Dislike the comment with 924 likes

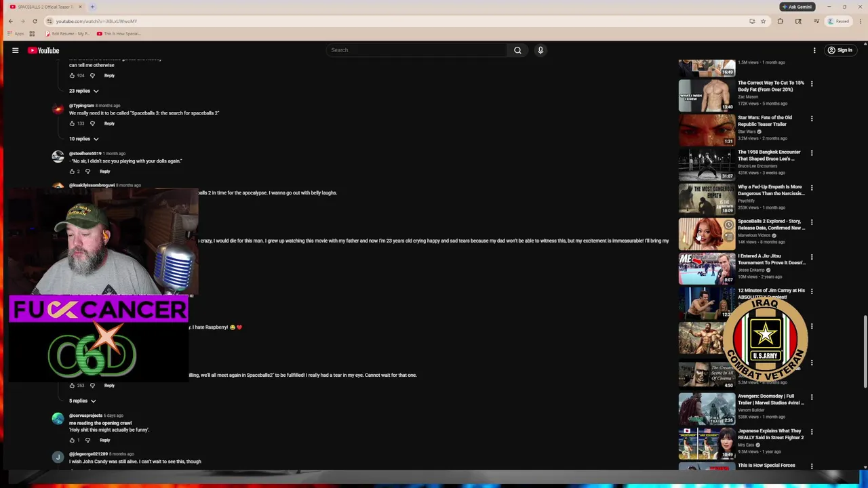92,75
